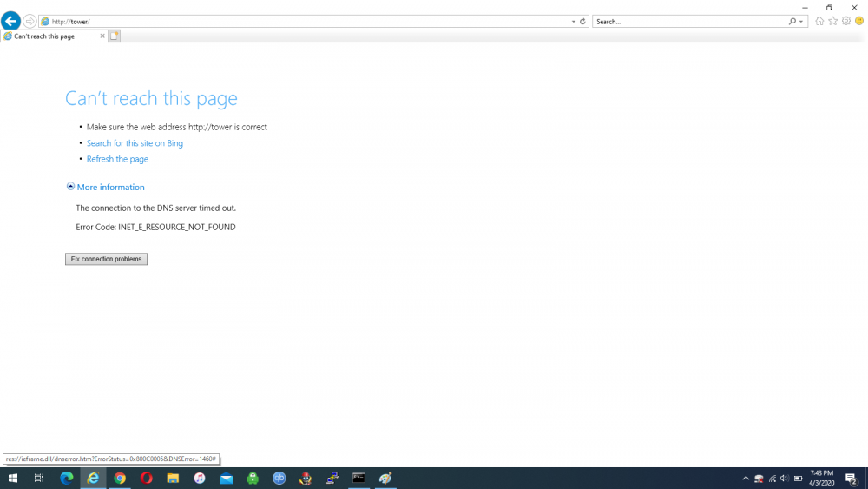Image resolution: width=868 pixels, height=489 pixels.
Task: Show hidden system tray icons chevron
Action: 746,479
